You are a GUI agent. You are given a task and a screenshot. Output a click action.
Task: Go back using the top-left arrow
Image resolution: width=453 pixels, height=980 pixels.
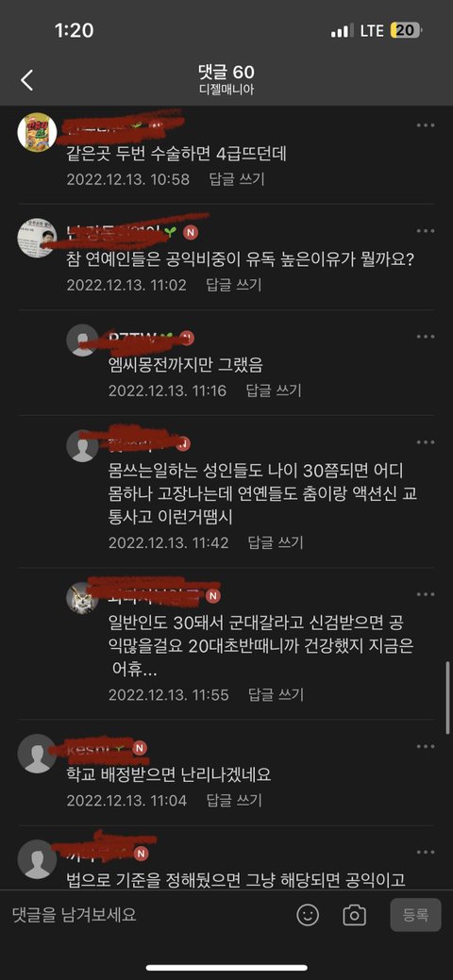tap(26, 80)
